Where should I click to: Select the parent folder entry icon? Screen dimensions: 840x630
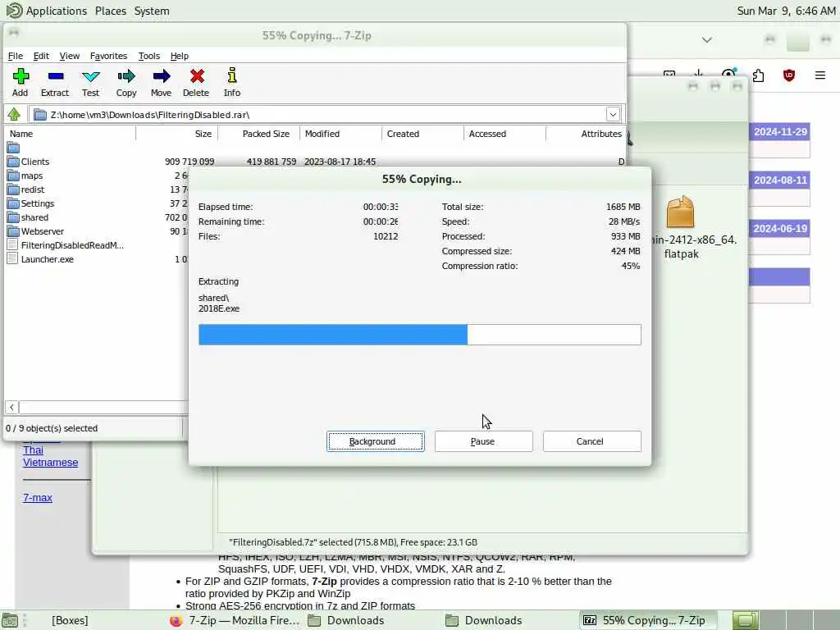(13, 148)
